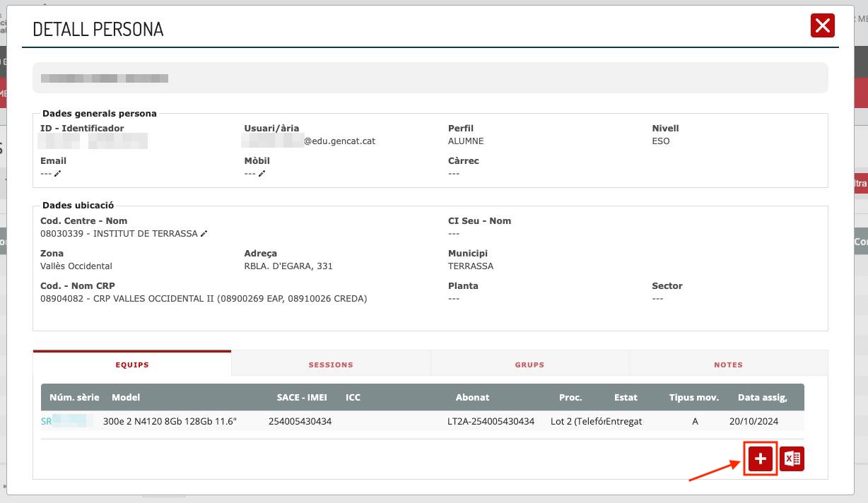This screenshot has width=868, height=503.
Task: Open the SR serial number link
Action: pos(66,422)
